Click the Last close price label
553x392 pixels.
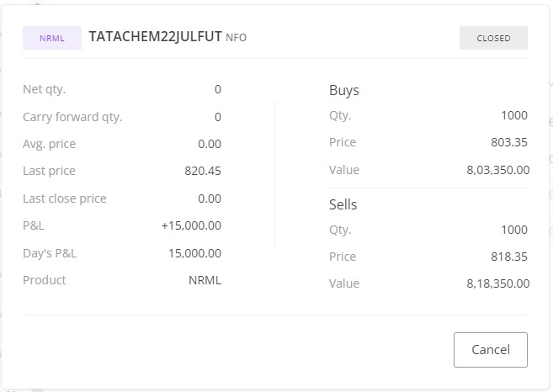pos(64,199)
